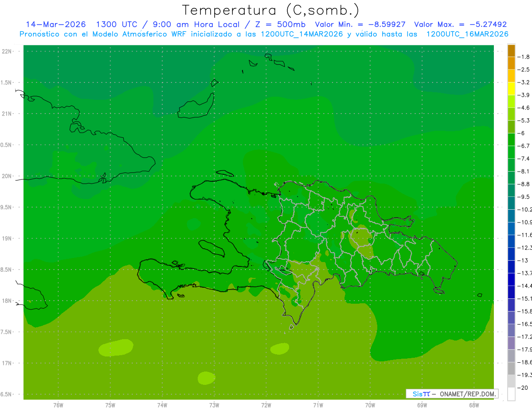Click the 73W longitude label
Screen dimensions: 532x411
(x=214, y=405)
